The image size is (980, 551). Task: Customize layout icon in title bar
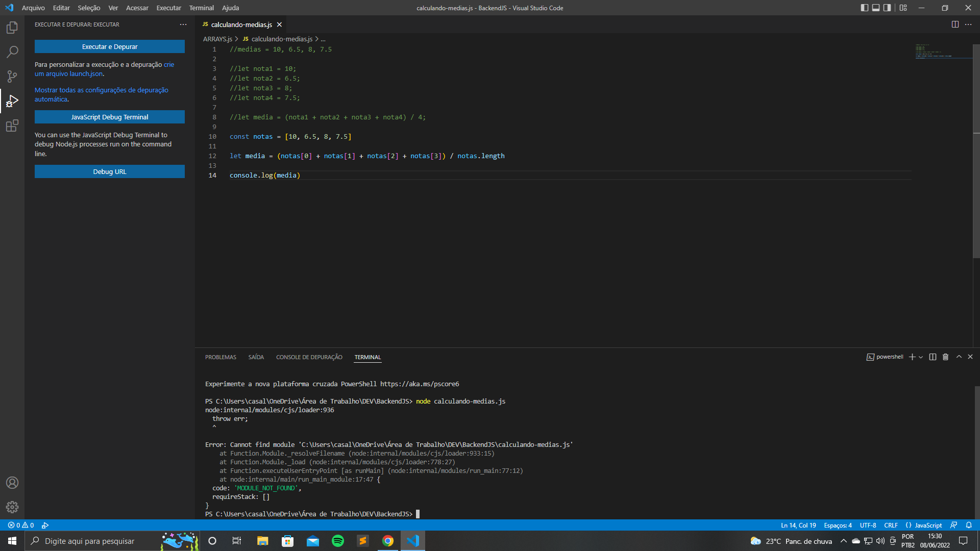point(903,8)
